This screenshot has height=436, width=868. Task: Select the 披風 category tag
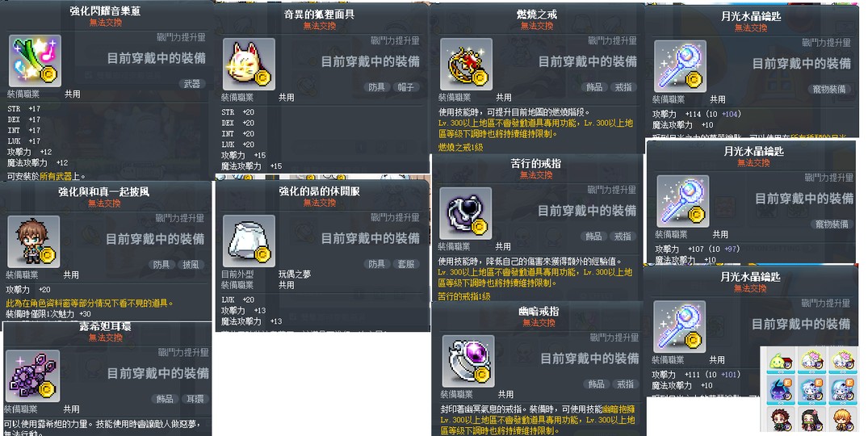[x=191, y=265]
